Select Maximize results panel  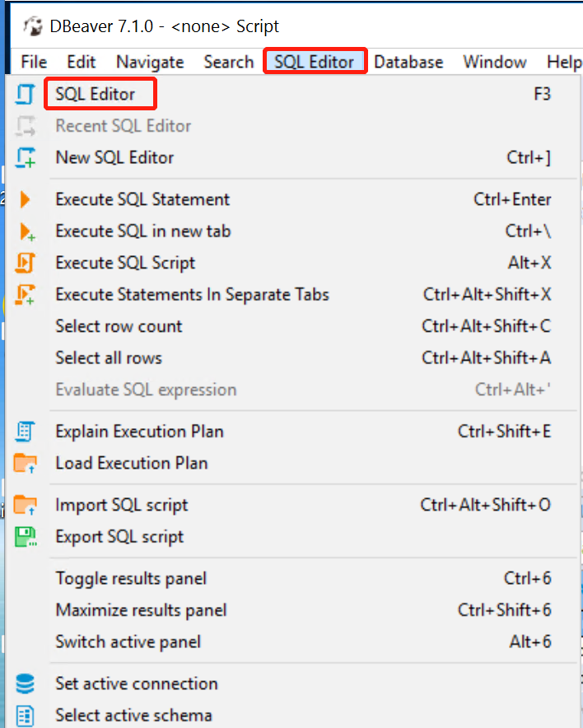point(139,610)
